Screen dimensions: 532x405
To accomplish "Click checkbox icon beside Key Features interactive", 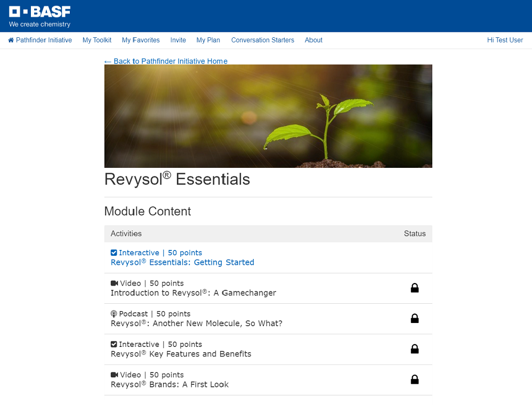I will 114,344.
